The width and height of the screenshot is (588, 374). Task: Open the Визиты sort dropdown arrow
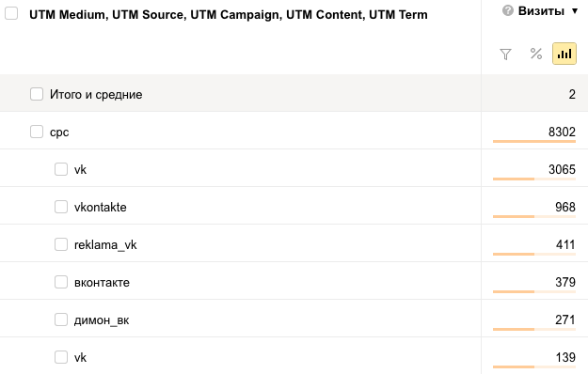click(x=575, y=11)
